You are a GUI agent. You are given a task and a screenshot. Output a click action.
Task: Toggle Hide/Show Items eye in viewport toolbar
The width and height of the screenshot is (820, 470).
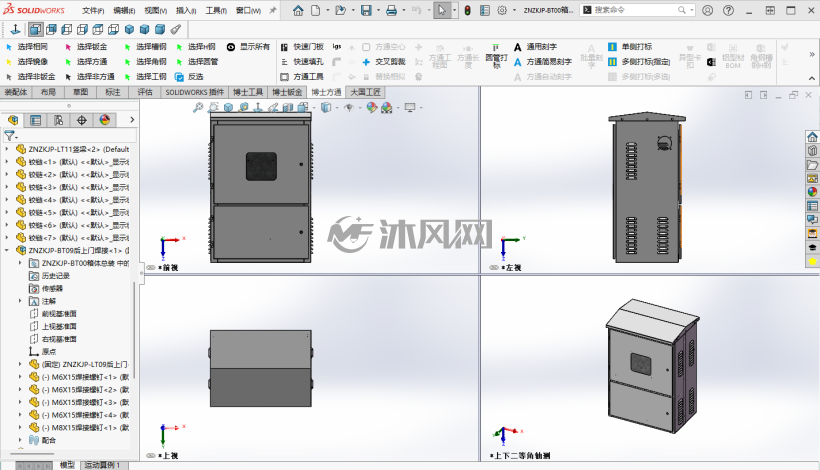coord(349,107)
